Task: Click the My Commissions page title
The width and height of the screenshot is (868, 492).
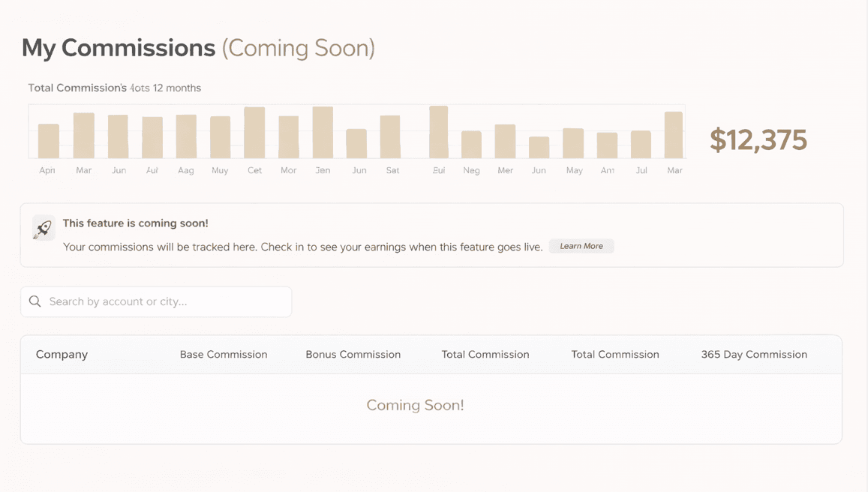Action: point(119,48)
